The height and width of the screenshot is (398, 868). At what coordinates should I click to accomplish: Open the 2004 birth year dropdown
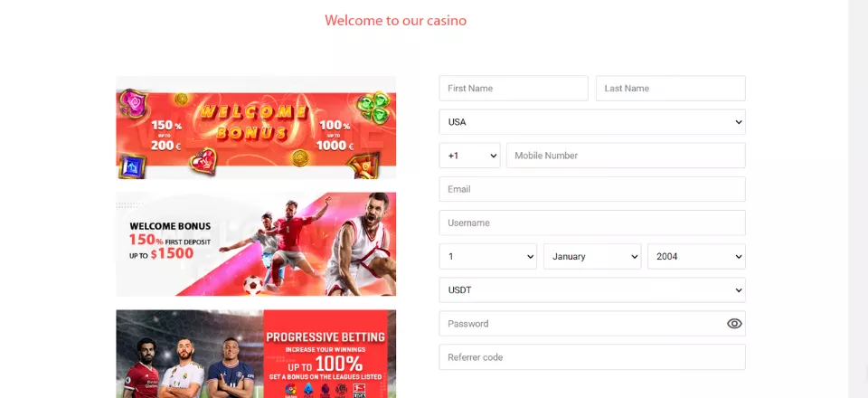696,257
